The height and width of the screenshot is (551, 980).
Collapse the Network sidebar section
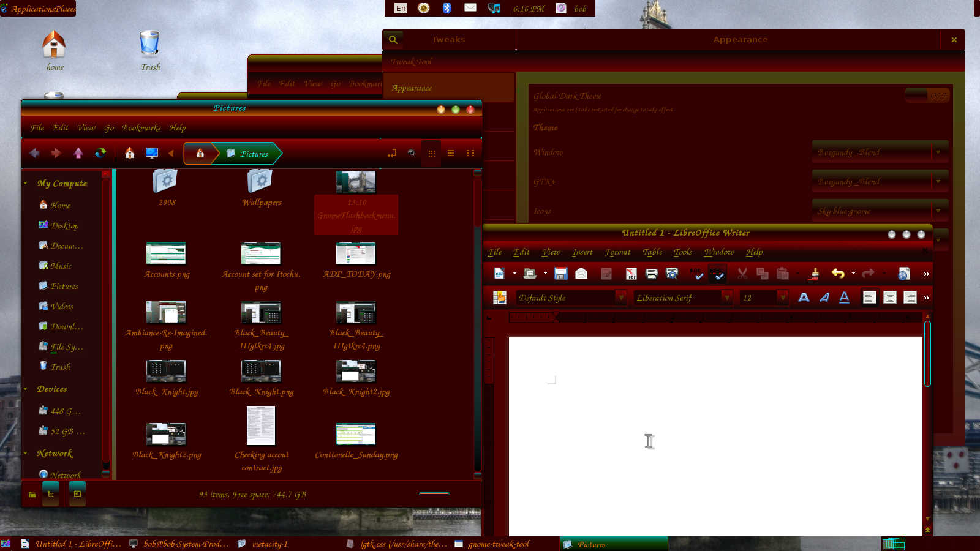point(26,453)
